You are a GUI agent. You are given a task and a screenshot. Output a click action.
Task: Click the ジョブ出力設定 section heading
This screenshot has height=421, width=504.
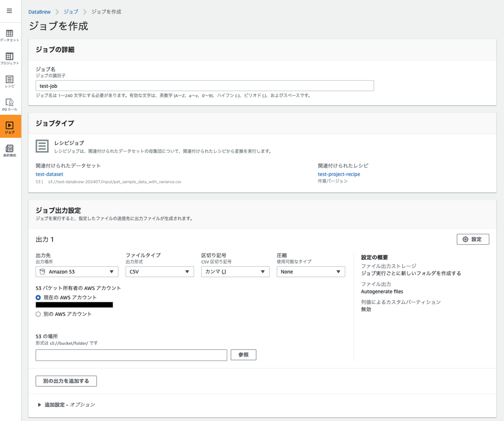(58, 210)
